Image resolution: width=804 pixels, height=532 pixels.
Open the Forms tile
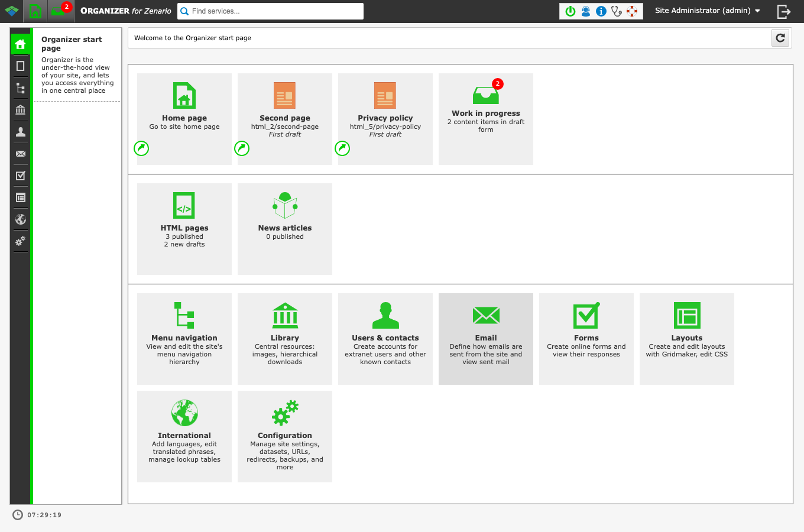(x=586, y=339)
